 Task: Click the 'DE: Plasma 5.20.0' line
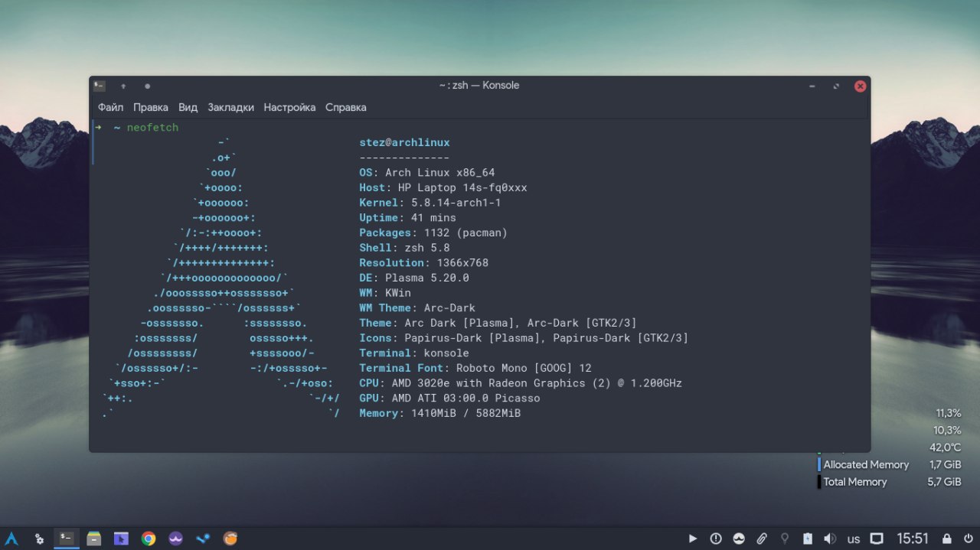point(414,278)
